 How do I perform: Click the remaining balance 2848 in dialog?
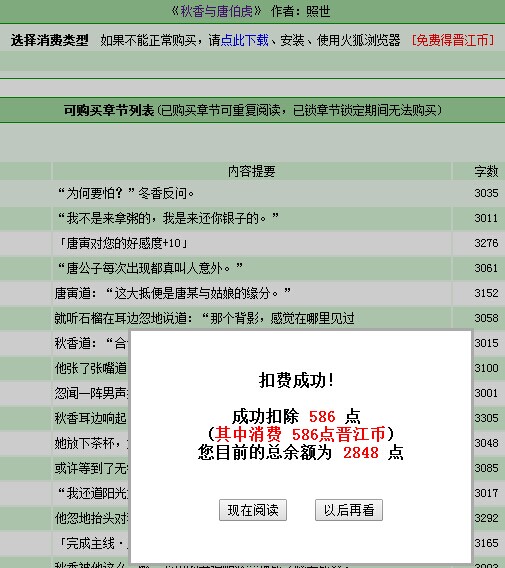pyautogui.click(x=361, y=453)
